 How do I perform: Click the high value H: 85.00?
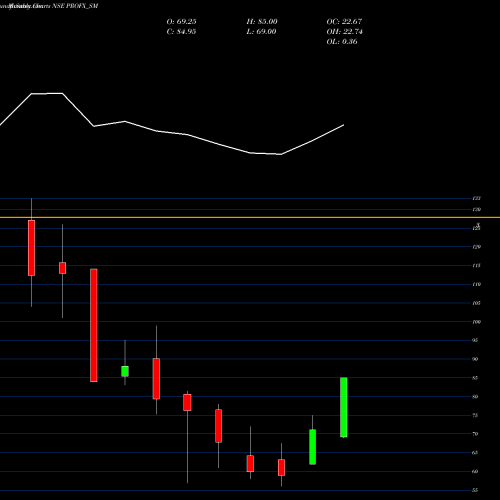point(262,21)
